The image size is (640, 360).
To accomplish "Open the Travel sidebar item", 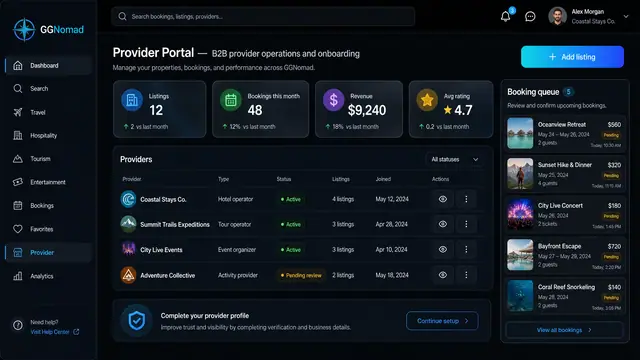I will point(48,112).
